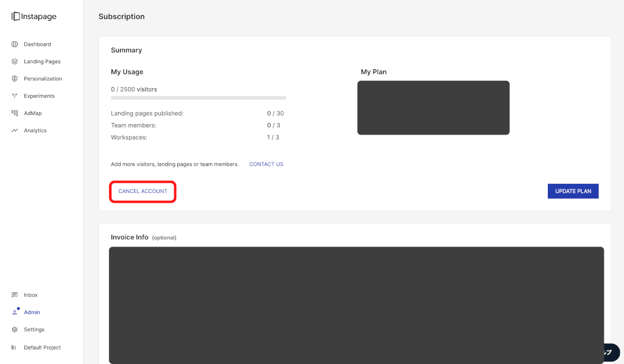Image resolution: width=624 pixels, height=364 pixels.
Task: Click the visitors usage progress bar
Action: click(x=198, y=97)
